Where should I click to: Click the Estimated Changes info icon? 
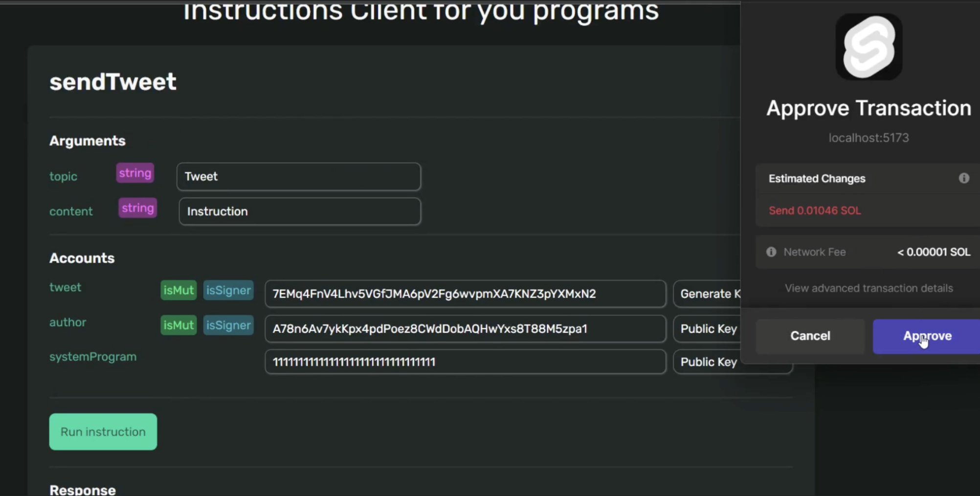(964, 178)
